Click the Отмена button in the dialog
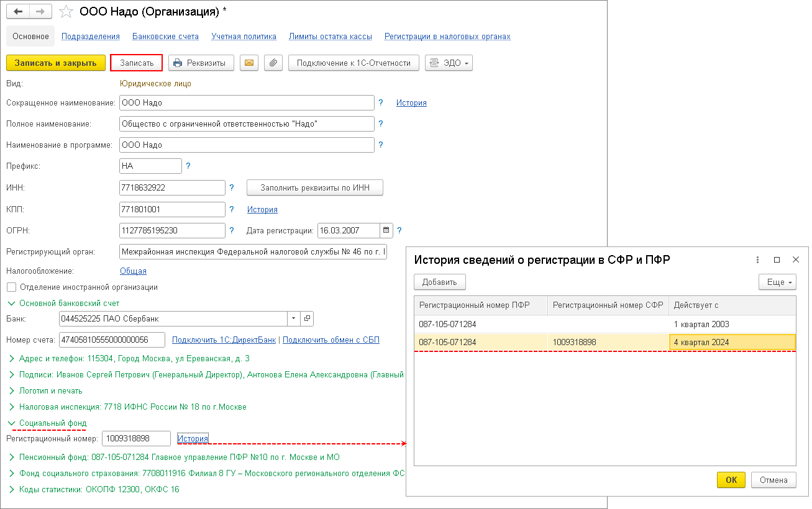This screenshot has height=509, width=812. coord(773,480)
